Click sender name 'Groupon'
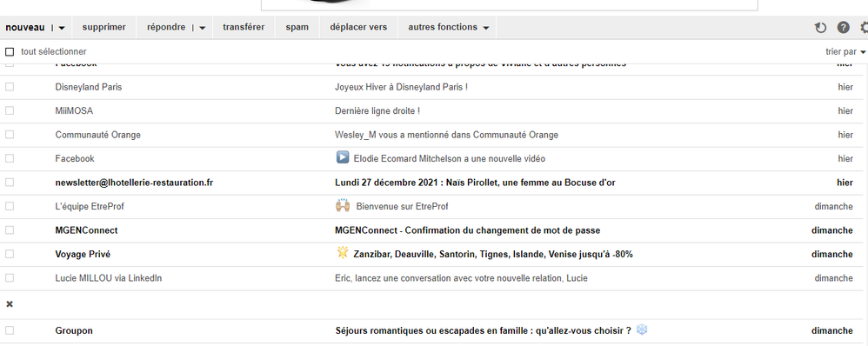 click(x=74, y=330)
